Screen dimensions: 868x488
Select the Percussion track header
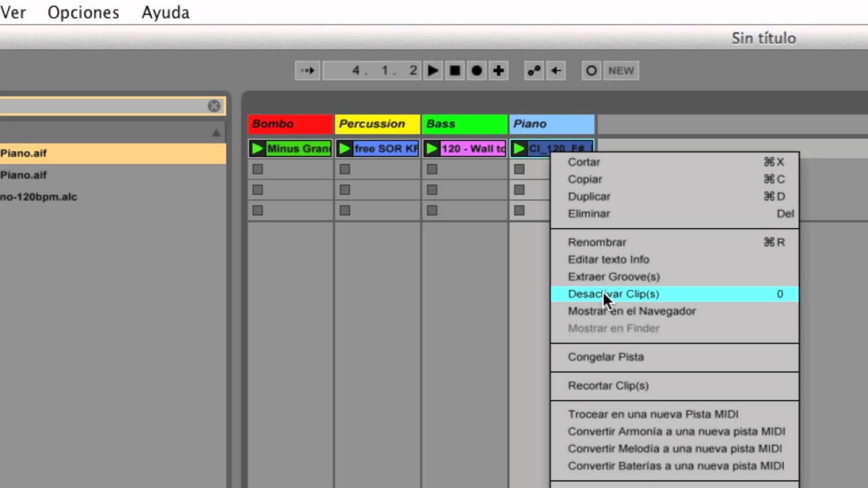(377, 124)
